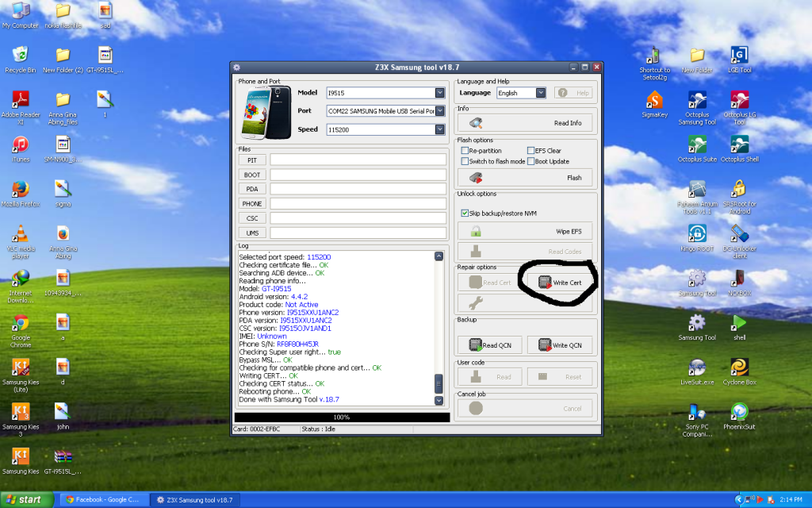Expand the Language dropdown
Image resolution: width=812 pixels, height=508 pixels.
tap(541, 93)
